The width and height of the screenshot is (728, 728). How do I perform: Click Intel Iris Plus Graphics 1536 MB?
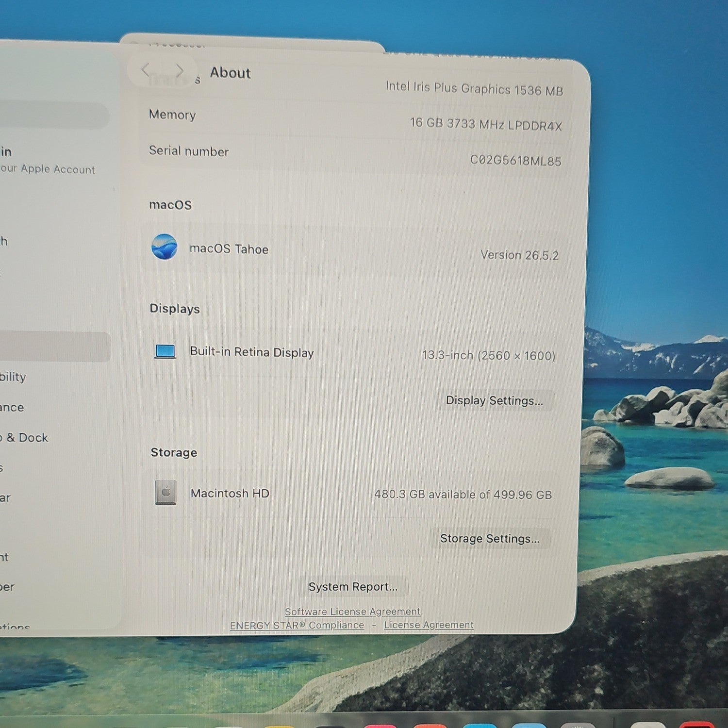click(474, 88)
